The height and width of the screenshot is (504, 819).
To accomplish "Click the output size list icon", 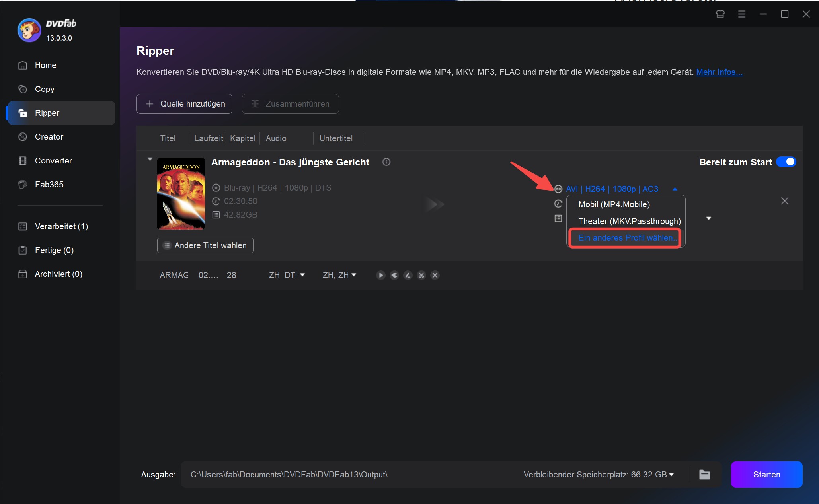I will (x=558, y=218).
